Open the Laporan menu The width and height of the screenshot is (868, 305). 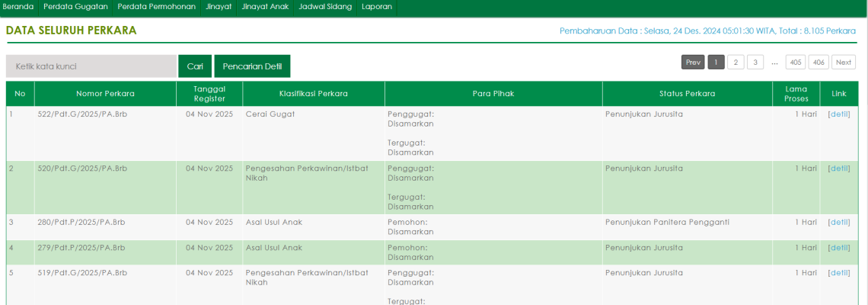tap(377, 7)
